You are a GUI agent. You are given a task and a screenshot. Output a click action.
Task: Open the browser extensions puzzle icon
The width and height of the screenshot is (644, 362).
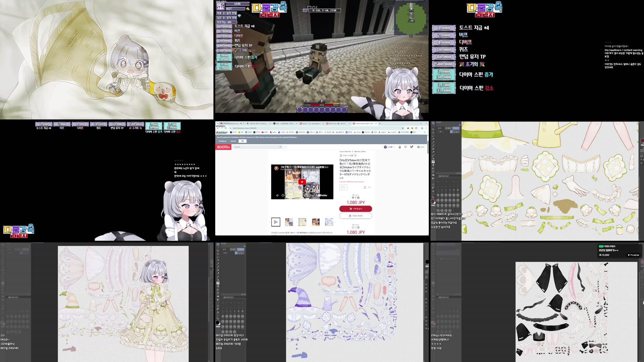point(416,128)
